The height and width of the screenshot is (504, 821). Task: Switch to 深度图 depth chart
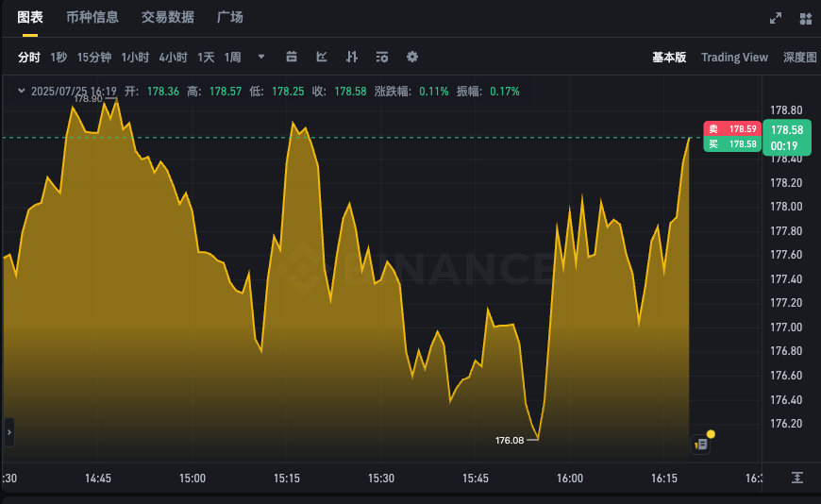point(799,58)
